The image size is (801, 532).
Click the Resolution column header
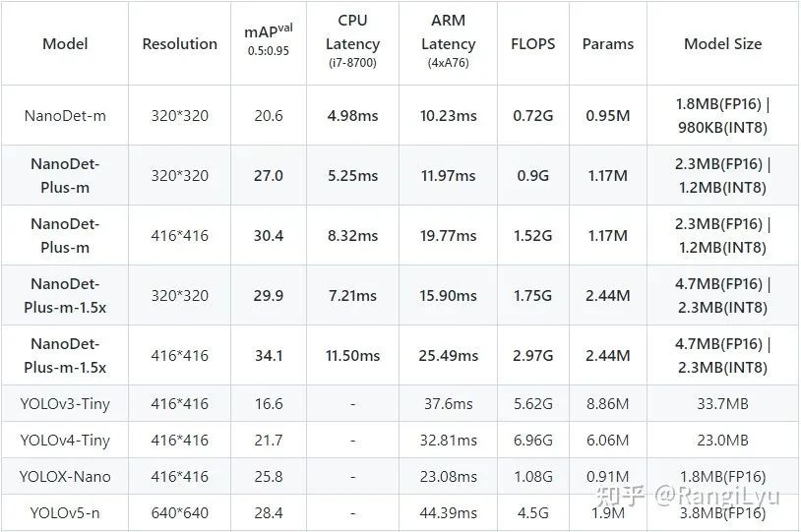pos(179,44)
